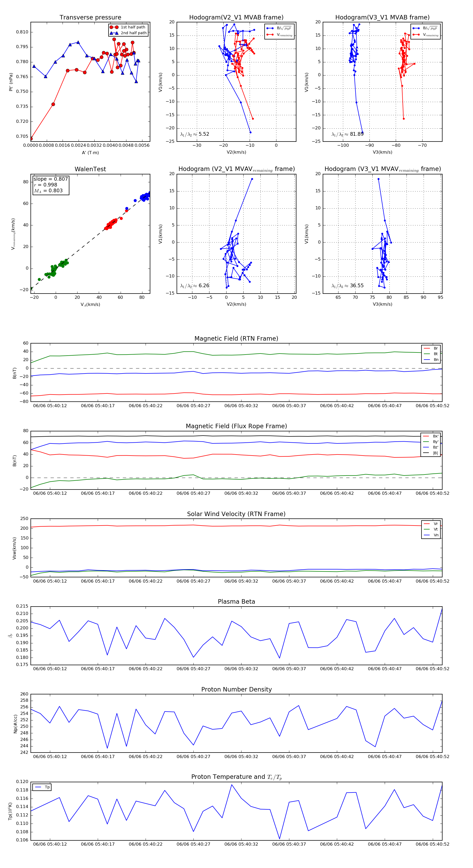
Task: Click the 'Vt' legend entry
Action: [x=431, y=529]
